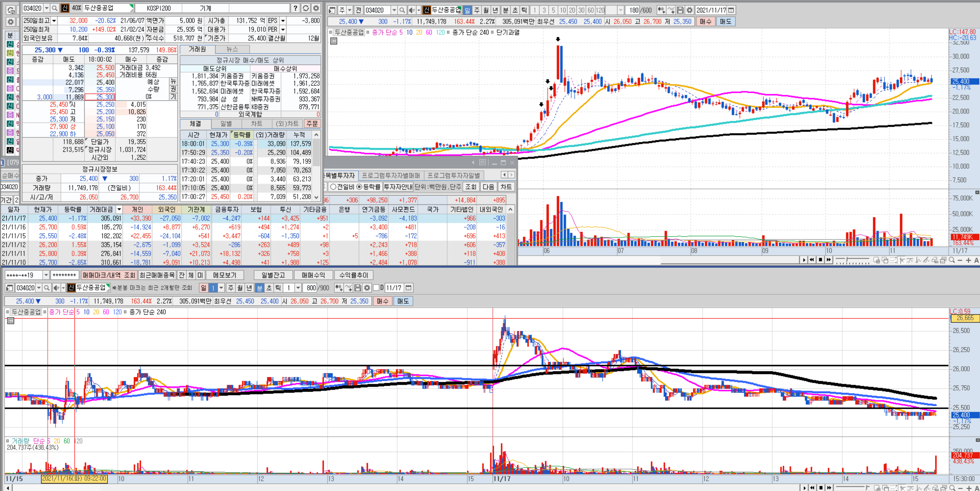Click the 주문 button in the trades panel

pos(312,124)
